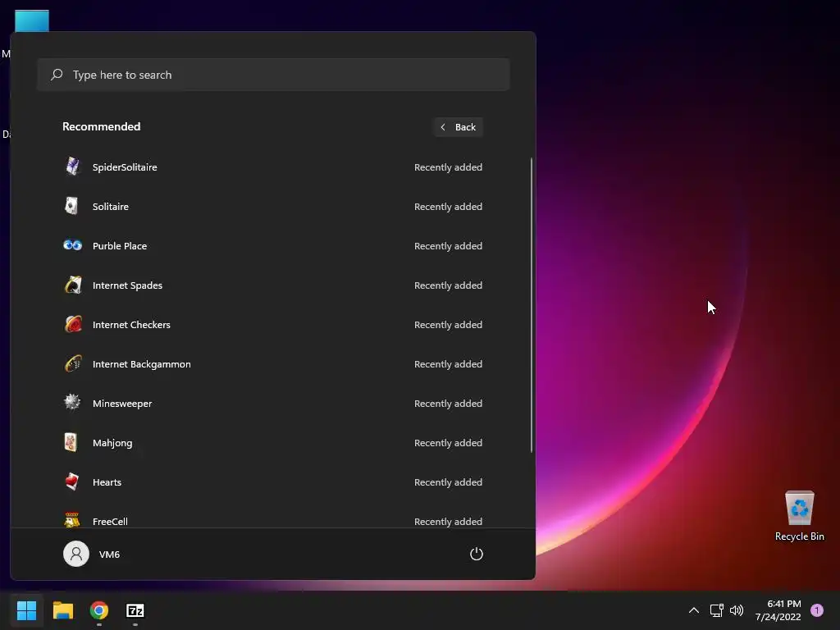Viewport: 840px width, 630px height.
Task: Open the Recycle Bin desktop icon
Action: coord(799,508)
